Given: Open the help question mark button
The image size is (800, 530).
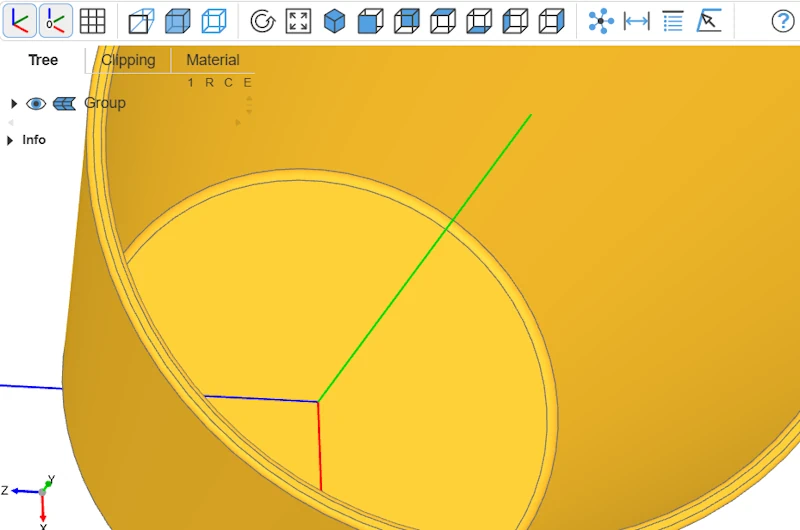Looking at the screenshot, I should tap(782, 20).
